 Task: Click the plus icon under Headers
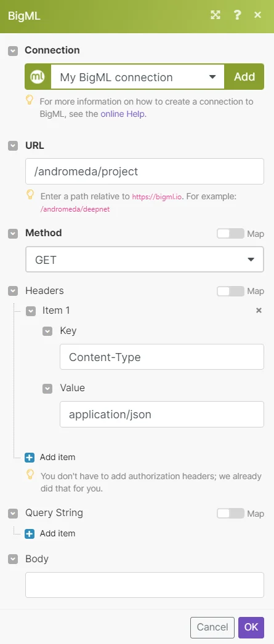coord(30,457)
